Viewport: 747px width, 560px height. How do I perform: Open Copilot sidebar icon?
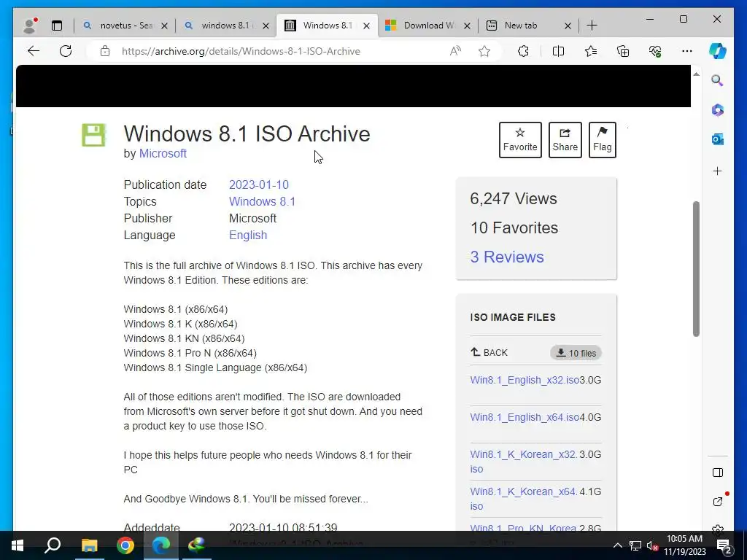pyautogui.click(x=718, y=51)
